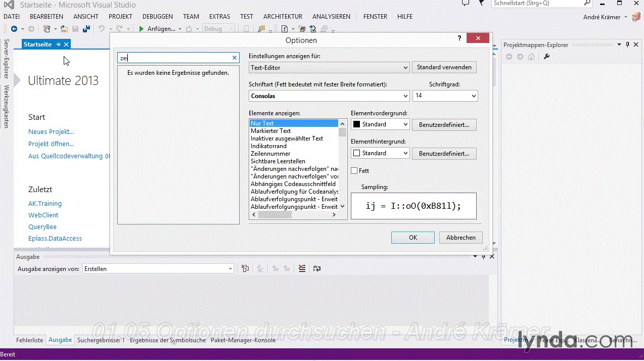
Task: Select Sichtbare Leerstellen in the element list
Action: [x=278, y=161]
